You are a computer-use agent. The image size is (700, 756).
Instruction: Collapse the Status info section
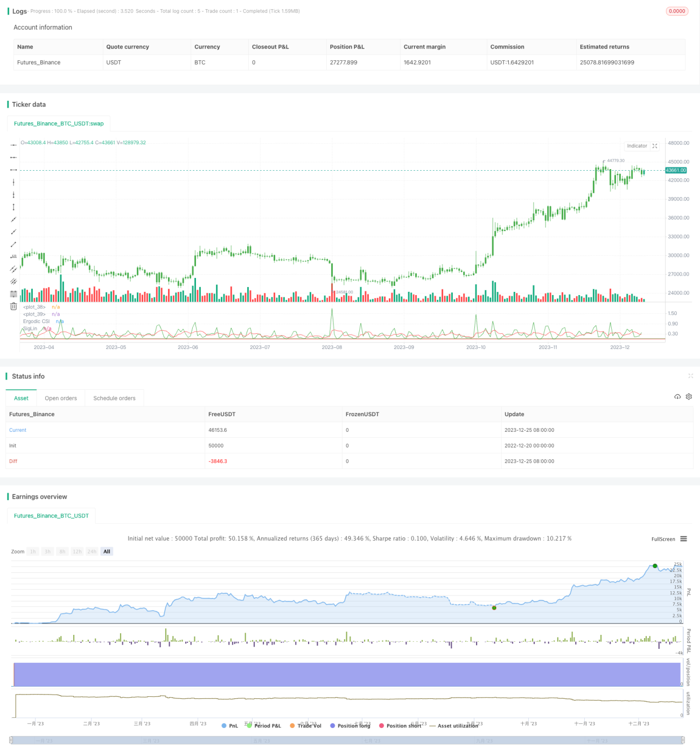coord(690,376)
